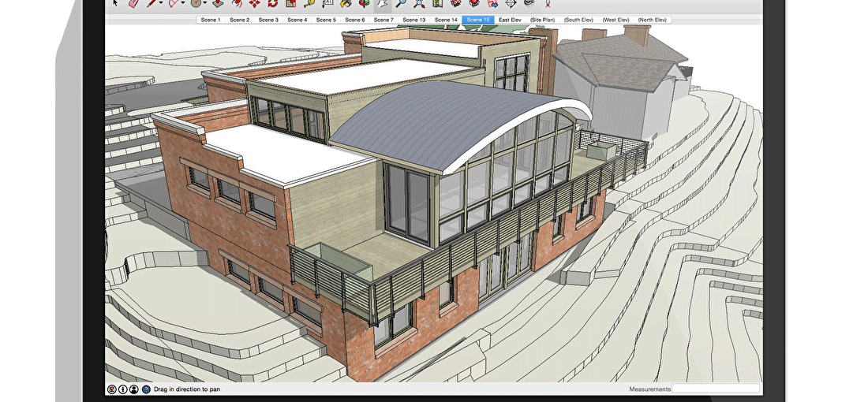Switch to the Scene 7 tab
The image size is (868, 402).
pos(383,20)
